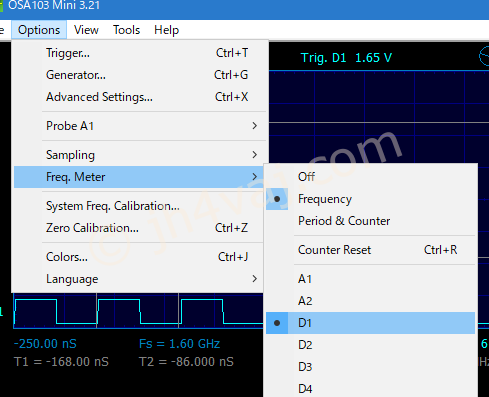Open Generator settings
The height and width of the screenshot is (397, 489).
pos(140,75)
